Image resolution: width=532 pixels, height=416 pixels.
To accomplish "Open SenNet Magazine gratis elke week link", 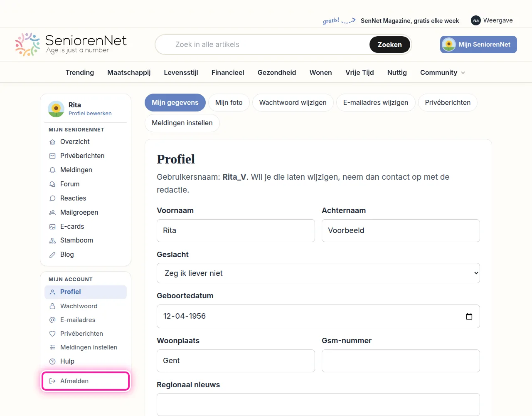I will 410,21.
